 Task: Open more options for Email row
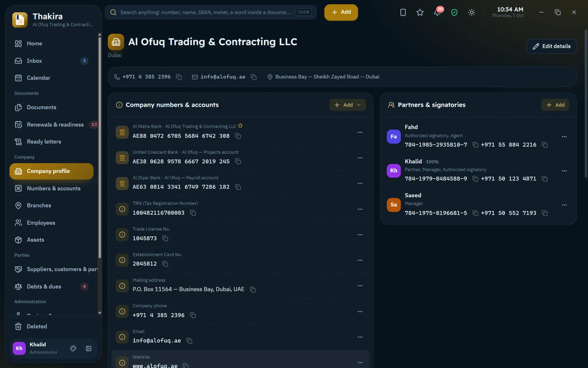pyautogui.click(x=360, y=337)
